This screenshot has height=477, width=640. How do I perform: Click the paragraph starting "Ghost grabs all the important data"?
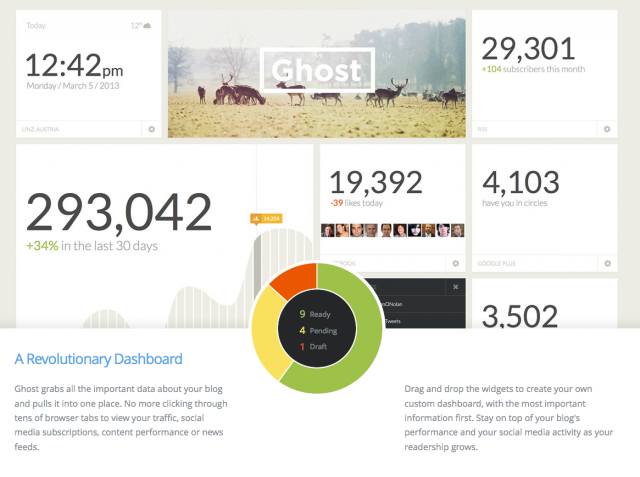point(121,418)
